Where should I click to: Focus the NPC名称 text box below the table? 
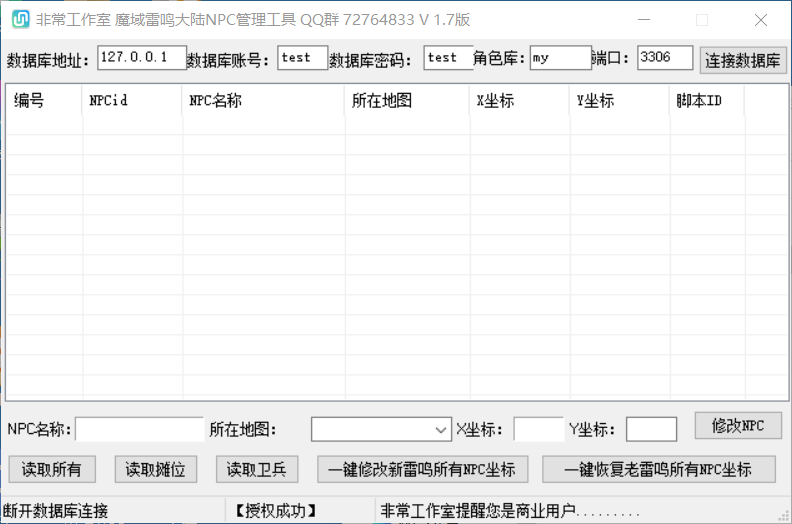(139, 430)
